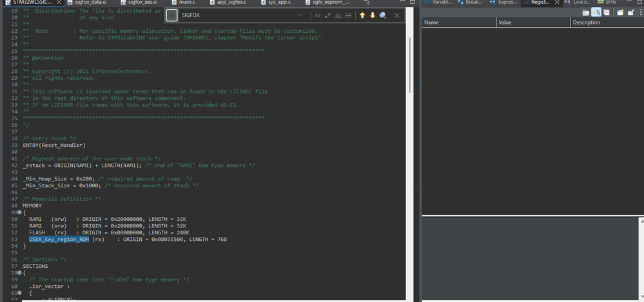Click the lower overview ruler search marker
Image resolution: width=644 pixels, height=302 pixels.
[x=416, y=192]
